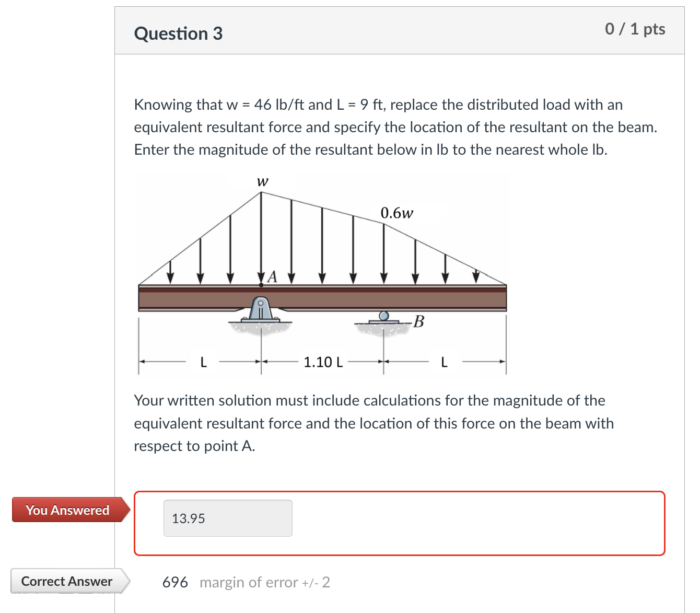Viewport: 700px width, 613px height.
Task: Click the w load label in the diagram
Action: [262, 181]
